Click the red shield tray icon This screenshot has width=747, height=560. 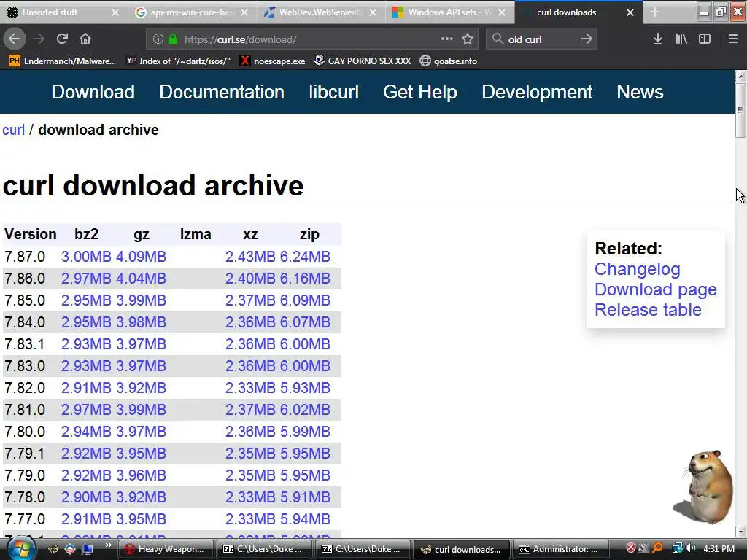pos(631,548)
